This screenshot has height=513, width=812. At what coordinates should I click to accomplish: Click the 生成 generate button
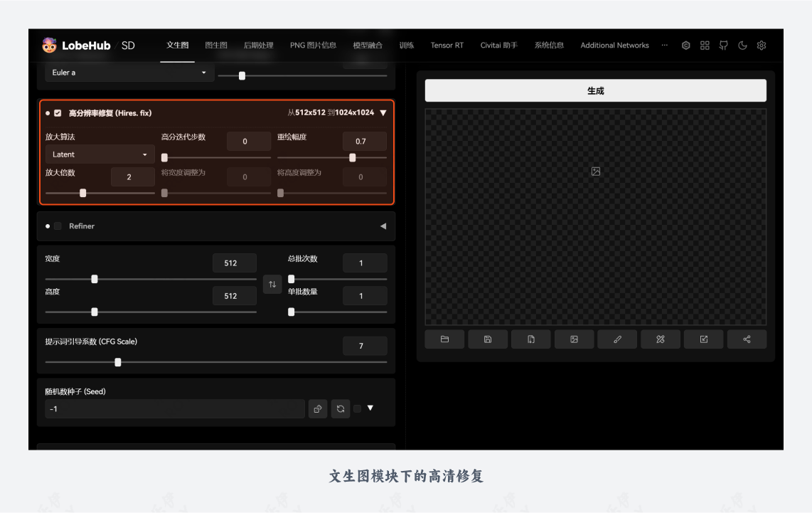click(x=596, y=90)
